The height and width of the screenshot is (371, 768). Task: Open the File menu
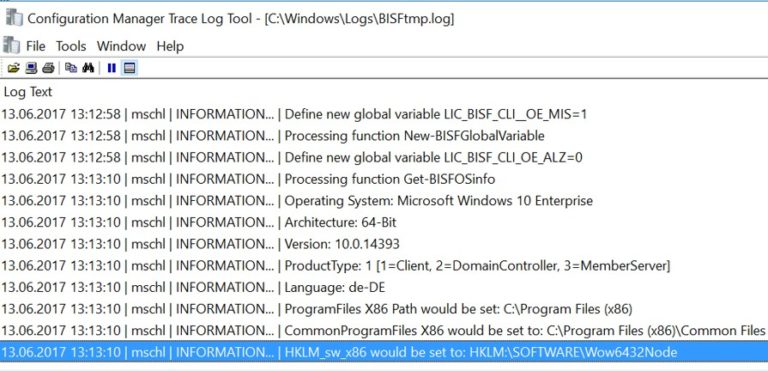point(36,46)
